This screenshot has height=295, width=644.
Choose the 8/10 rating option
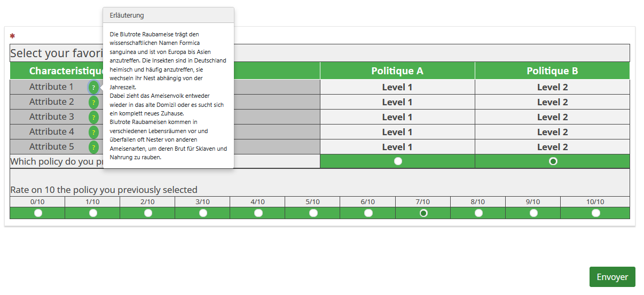click(478, 213)
